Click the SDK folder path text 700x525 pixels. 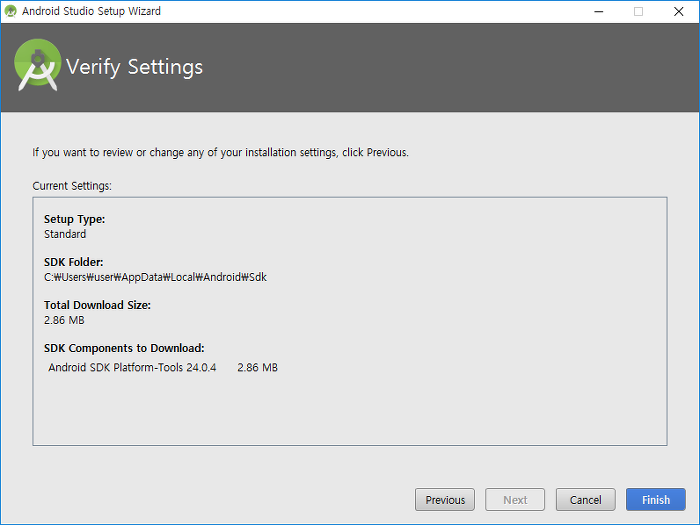[x=155, y=277]
